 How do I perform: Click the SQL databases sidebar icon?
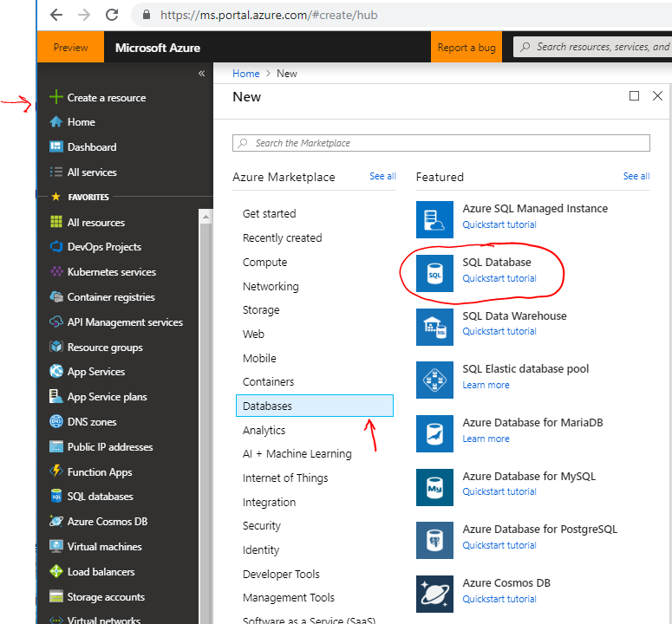coord(56,497)
